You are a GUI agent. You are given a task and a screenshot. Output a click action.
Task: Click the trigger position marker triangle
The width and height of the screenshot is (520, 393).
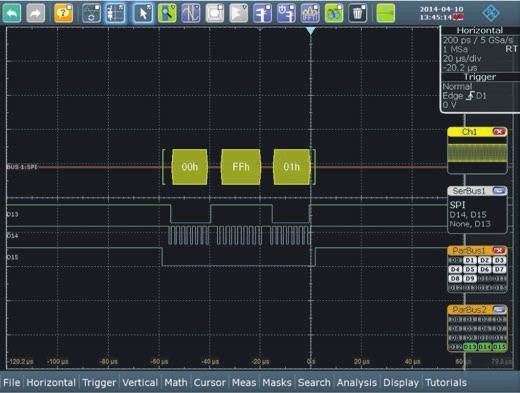tap(311, 31)
